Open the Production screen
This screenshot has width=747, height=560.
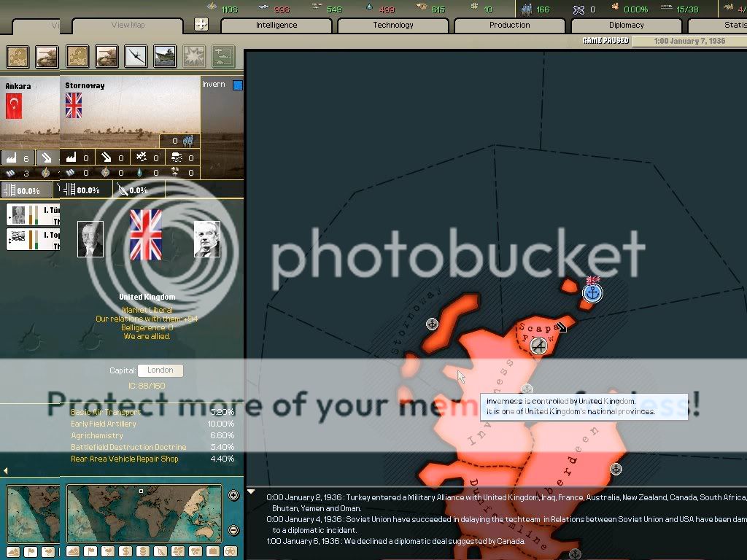(509, 26)
